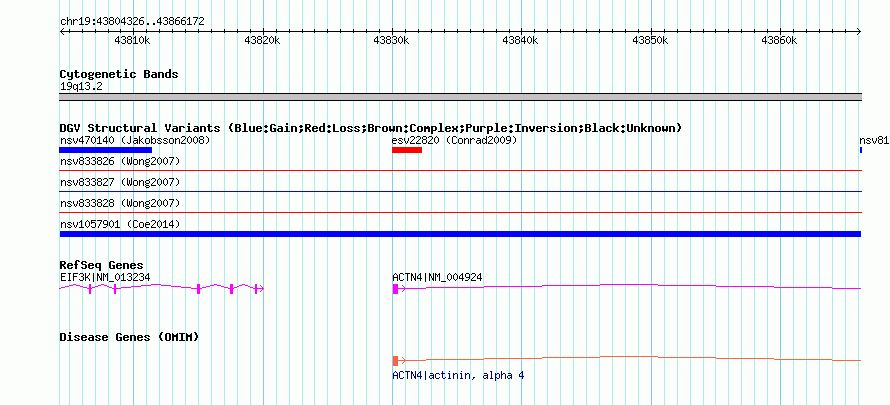Click the nsv833826 (Wong2007) label
Screen dimensions: 890x405
coord(120,162)
